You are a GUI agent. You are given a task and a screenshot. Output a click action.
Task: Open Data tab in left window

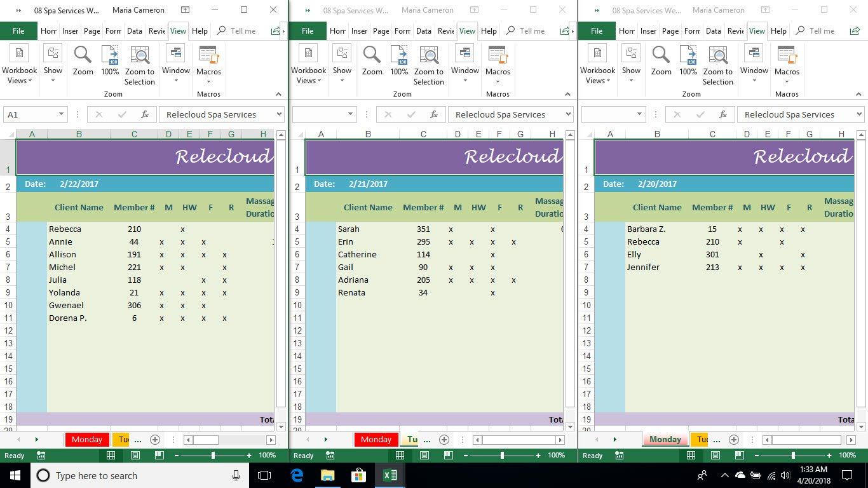(x=134, y=30)
